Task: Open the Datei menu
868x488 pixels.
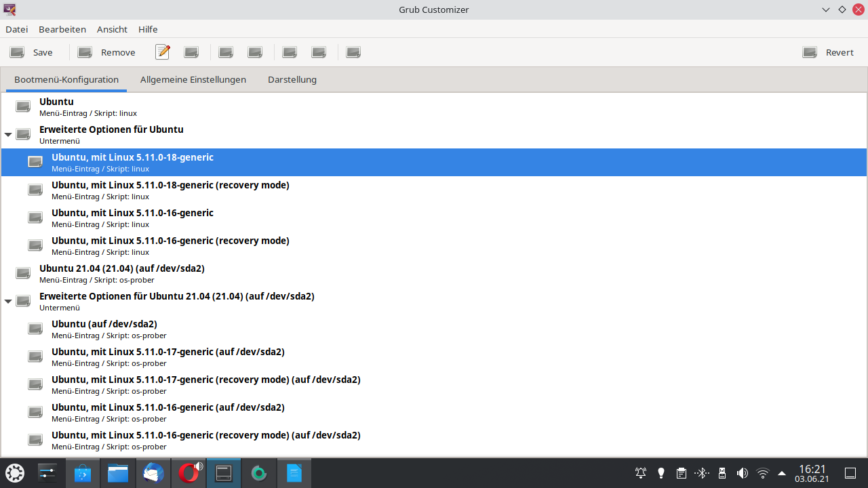Action: [x=17, y=29]
